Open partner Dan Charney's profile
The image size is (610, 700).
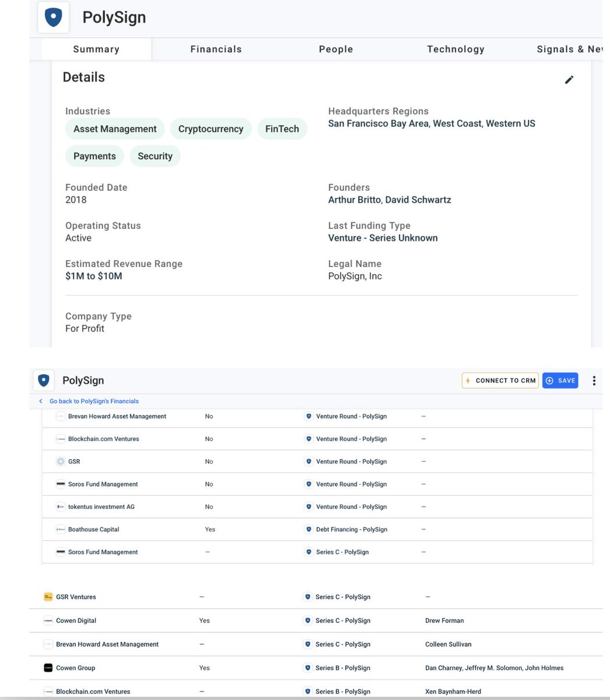(x=443, y=668)
